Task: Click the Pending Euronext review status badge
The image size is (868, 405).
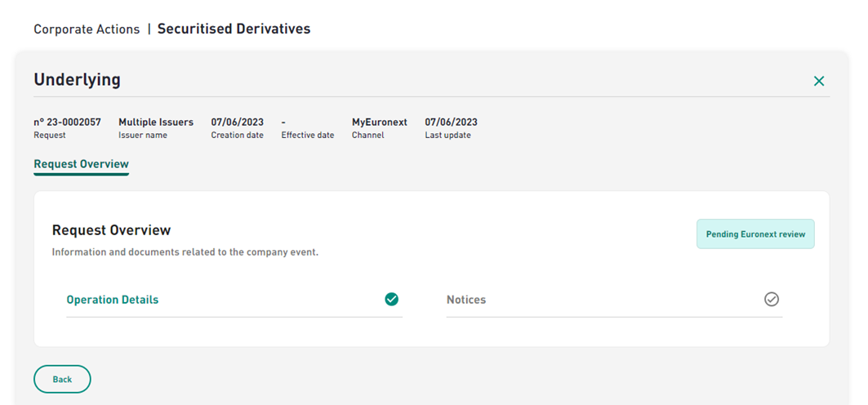Action: (x=755, y=234)
